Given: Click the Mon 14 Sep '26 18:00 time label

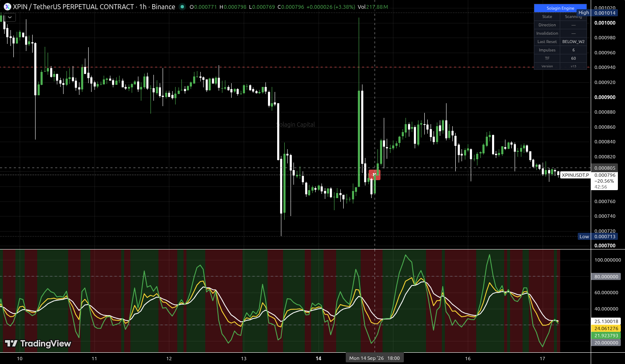Looking at the screenshot, I should pyautogui.click(x=375, y=358).
